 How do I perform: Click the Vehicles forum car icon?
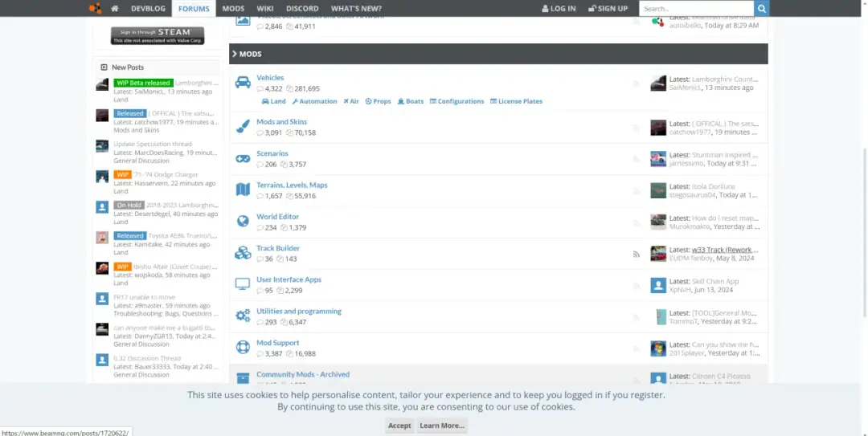tap(243, 83)
